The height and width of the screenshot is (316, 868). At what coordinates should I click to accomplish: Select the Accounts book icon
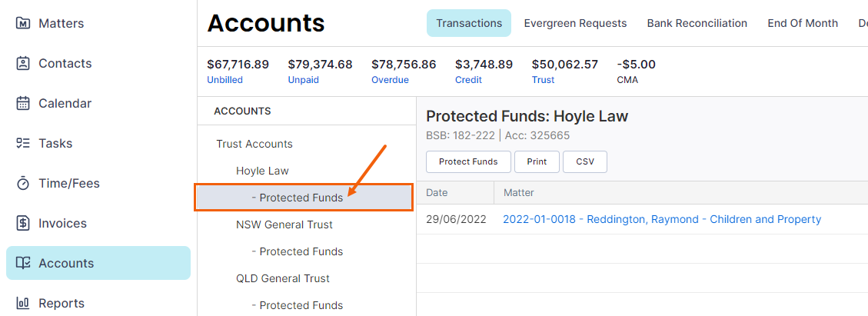coord(23,264)
